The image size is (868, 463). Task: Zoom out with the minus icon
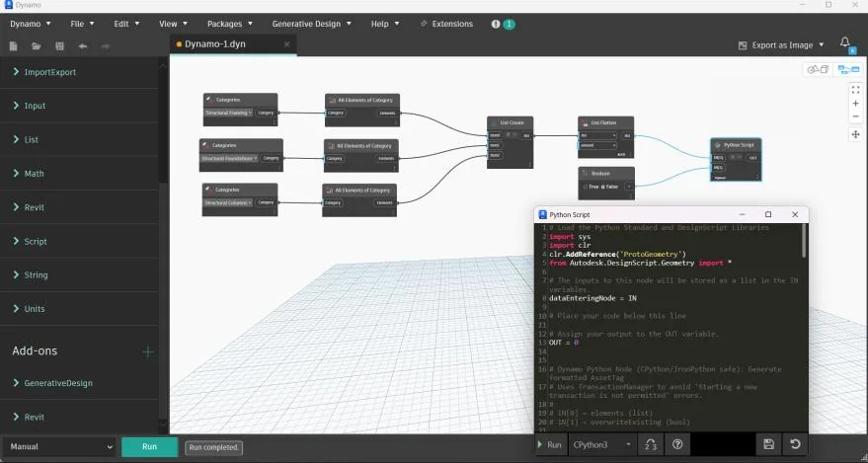click(x=855, y=116)
